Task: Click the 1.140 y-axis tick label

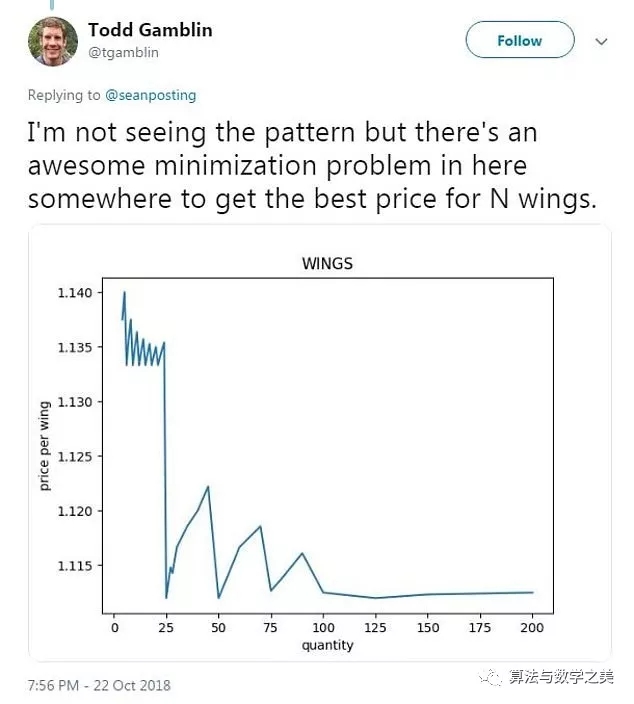Action: point(78,293)
